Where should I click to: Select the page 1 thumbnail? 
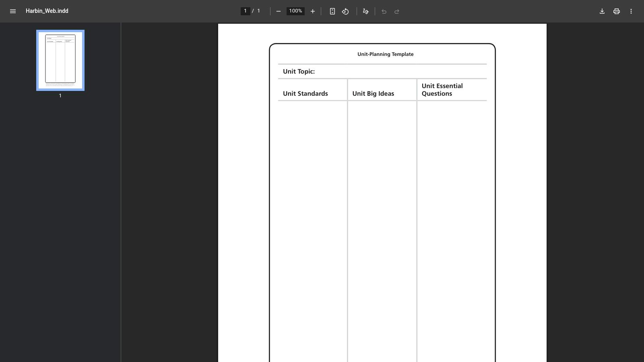[x=60, y=60]
